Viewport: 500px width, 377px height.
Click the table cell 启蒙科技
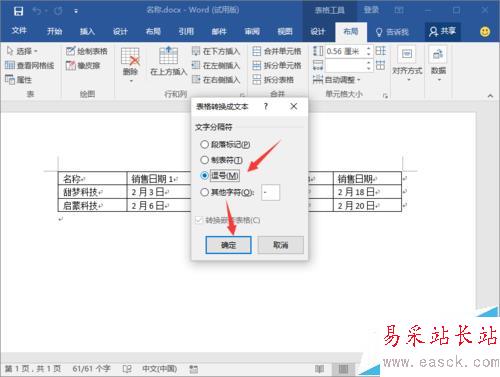click(92, 205)
